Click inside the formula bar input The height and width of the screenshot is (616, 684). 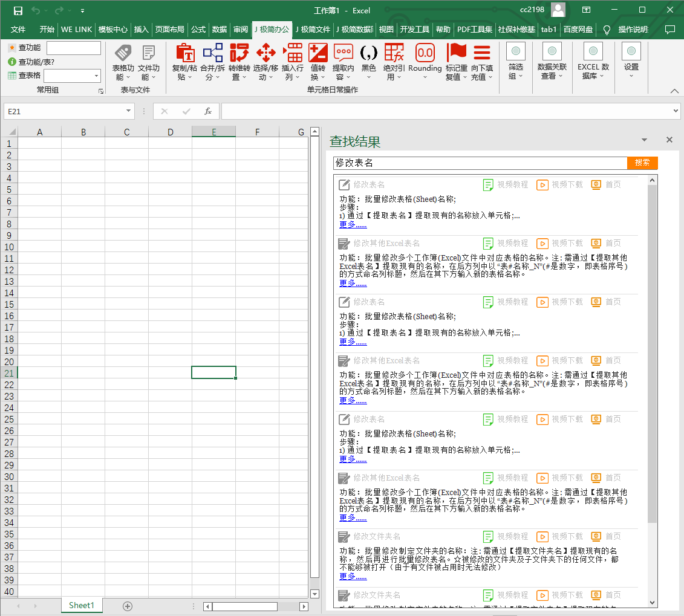click(x=447, y=111)
